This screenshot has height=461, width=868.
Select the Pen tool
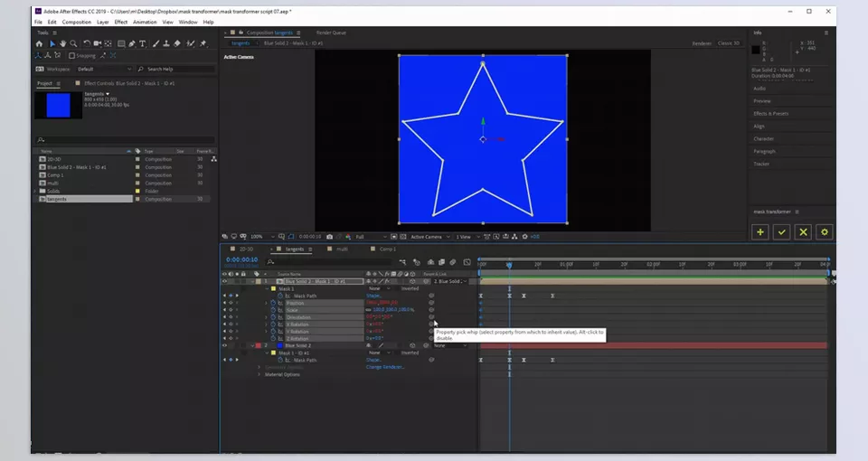pyautogui.click(x=132, y=43)
